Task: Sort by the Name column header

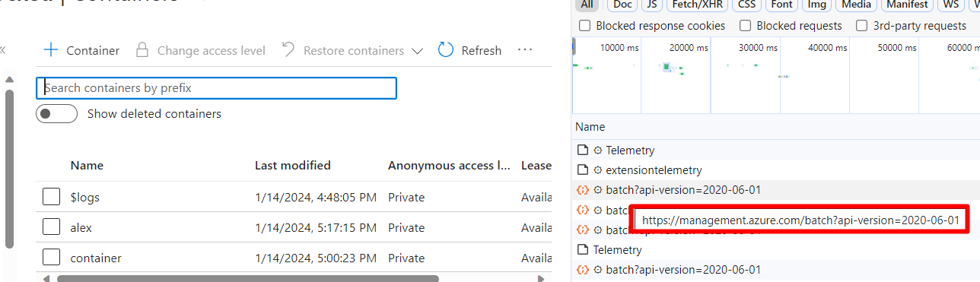Action: point(87,165)
